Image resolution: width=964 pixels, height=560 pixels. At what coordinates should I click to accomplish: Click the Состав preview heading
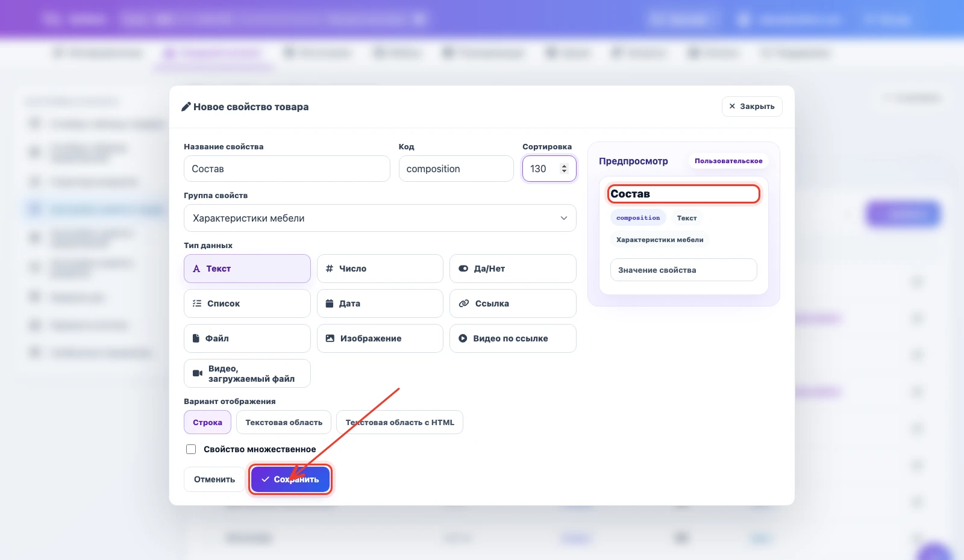[x=630, y=194]
